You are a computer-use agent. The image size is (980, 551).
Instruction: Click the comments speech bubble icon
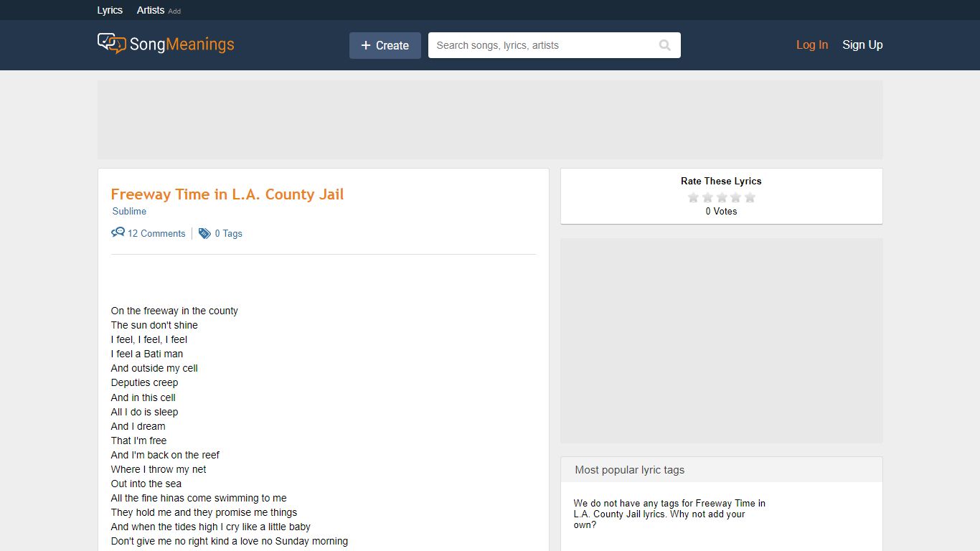[118, 232]
